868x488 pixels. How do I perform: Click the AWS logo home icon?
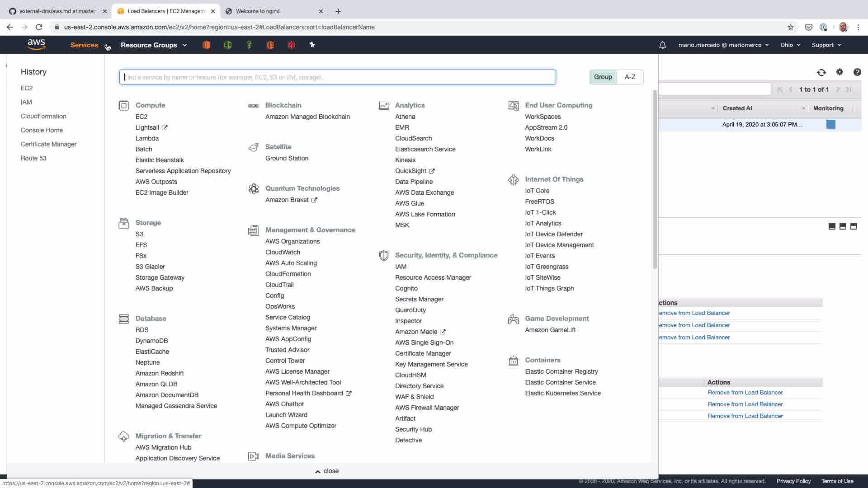click(36, 45)
